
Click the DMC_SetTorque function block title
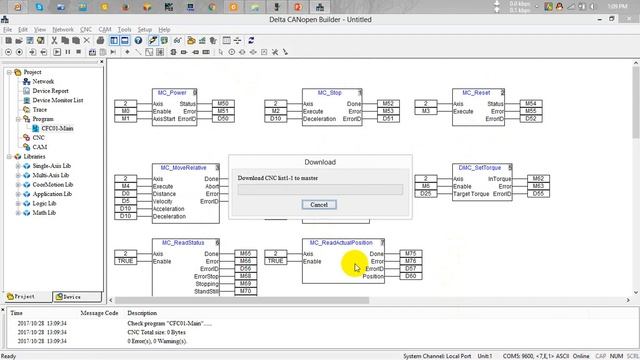[480, 168]
